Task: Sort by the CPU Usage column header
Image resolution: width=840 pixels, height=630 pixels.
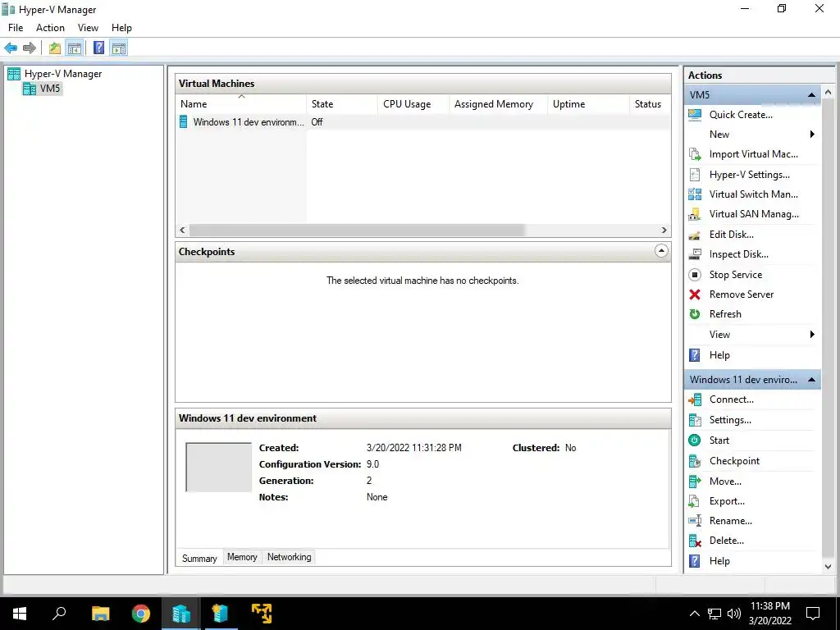Action: (413, 104)
